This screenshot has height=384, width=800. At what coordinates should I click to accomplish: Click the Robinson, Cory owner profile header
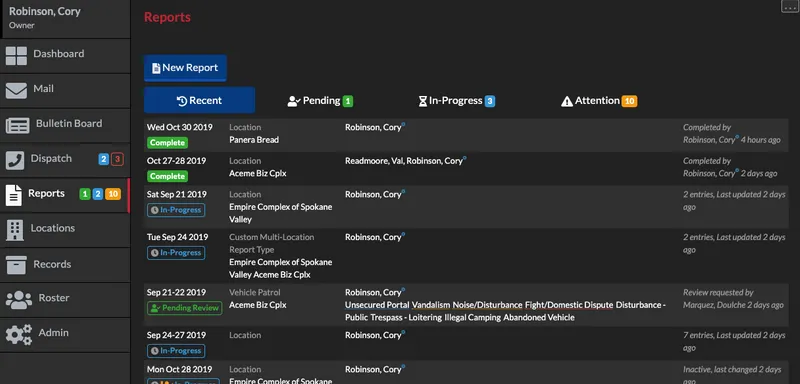(x=65, y=18)
